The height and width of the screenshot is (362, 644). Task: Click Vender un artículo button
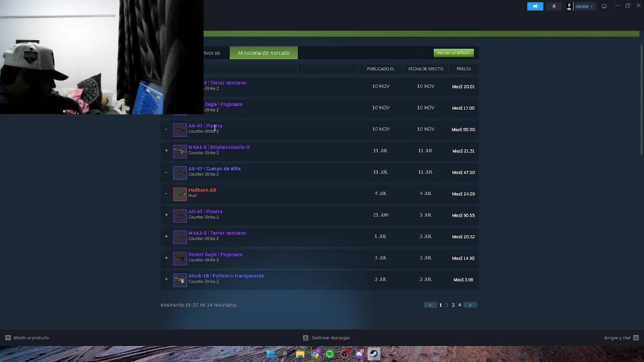(x=454, y=53)
